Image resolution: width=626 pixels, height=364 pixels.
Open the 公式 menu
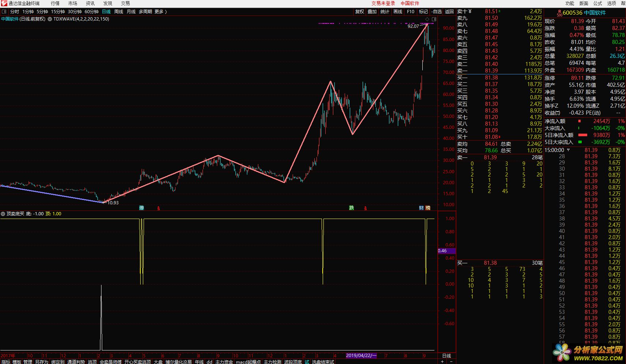pyautogui.click(x=598, y=3)
